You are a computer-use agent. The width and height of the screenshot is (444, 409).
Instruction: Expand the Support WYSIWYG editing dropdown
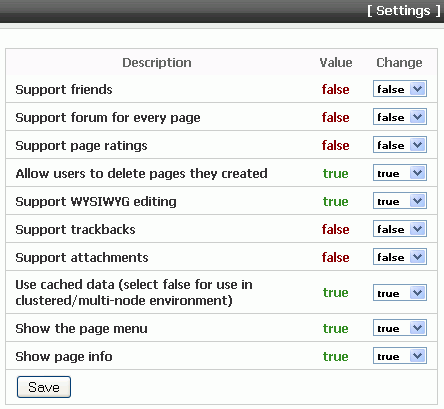click(400, 201)
